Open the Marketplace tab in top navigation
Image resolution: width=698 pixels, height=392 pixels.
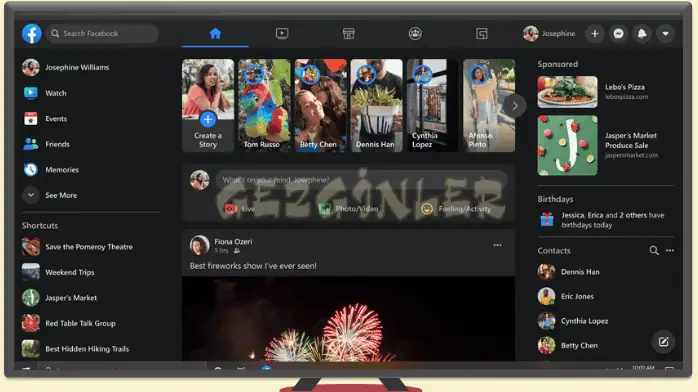pos(349,33)
